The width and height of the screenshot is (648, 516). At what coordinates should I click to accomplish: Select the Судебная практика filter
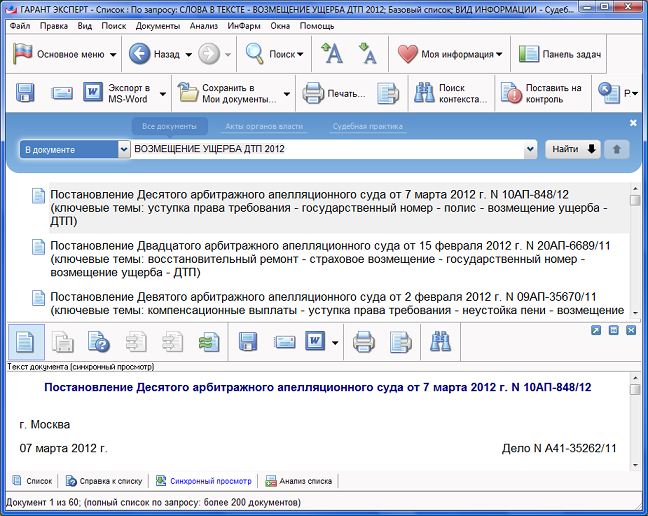pyautogui.click(x=369, y=127)
